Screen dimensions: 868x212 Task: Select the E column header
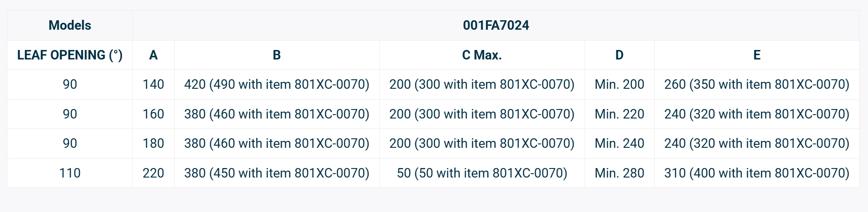point(757,55)
